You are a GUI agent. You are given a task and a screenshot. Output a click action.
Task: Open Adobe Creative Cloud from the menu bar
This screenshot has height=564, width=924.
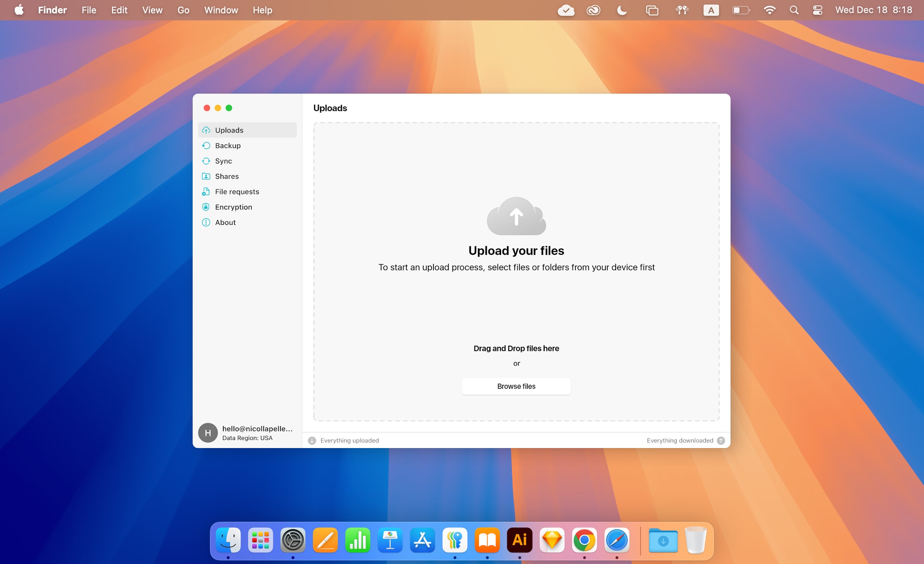click(593, 10)
